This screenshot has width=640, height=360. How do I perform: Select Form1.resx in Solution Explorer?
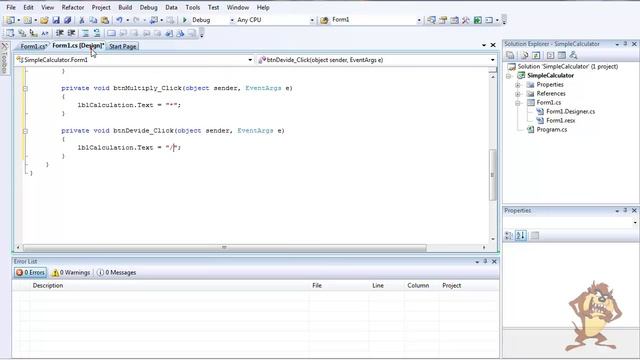point(560,120)
